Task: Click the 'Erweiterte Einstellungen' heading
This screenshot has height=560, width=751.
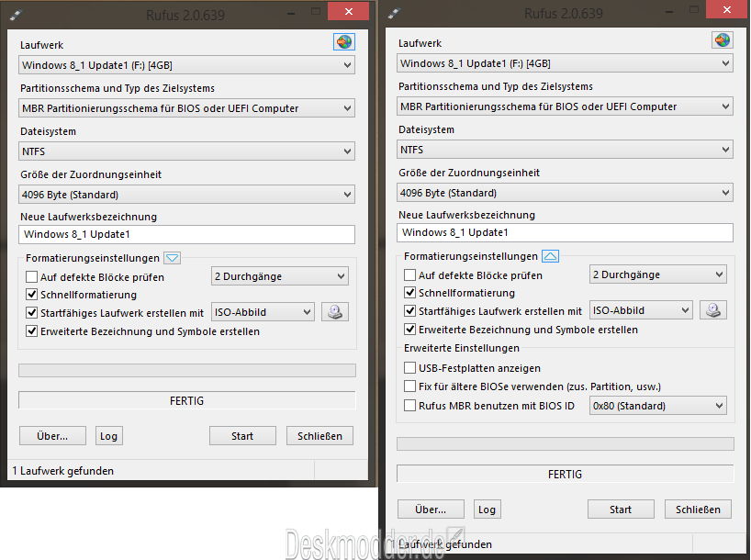Action: click(x=462, y=348)
